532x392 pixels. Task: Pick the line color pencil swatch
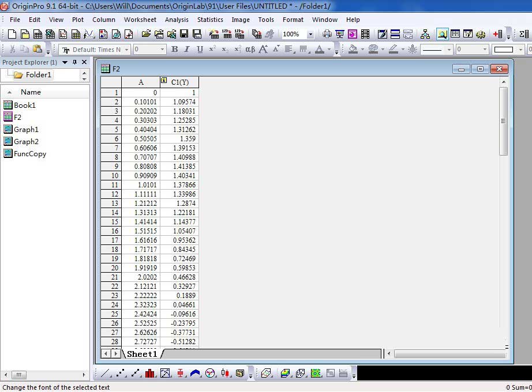pyautogui.click(x=394, y=50)
